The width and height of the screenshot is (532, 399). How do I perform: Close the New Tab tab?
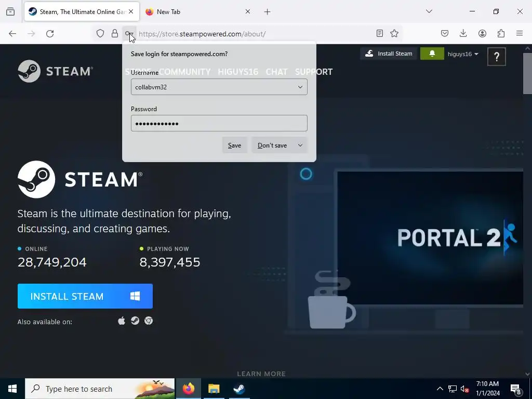[248, 11]
